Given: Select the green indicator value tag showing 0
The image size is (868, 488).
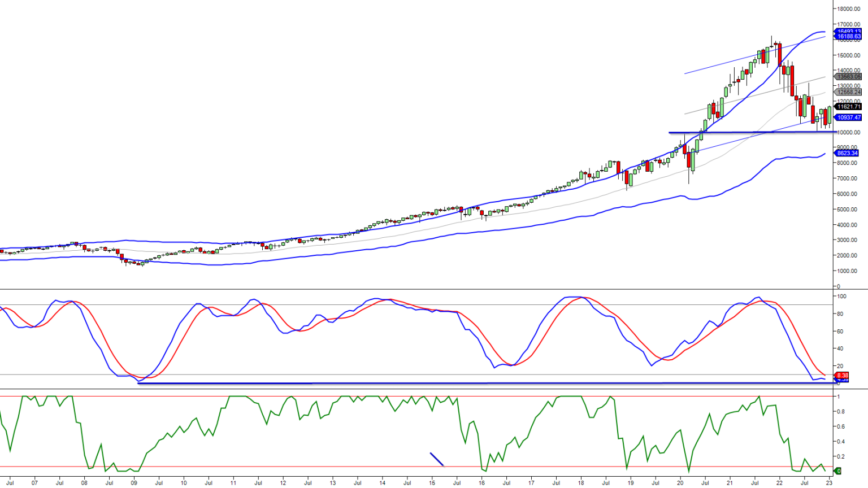Looking at the screenshot, I should (x=839, y=469).
